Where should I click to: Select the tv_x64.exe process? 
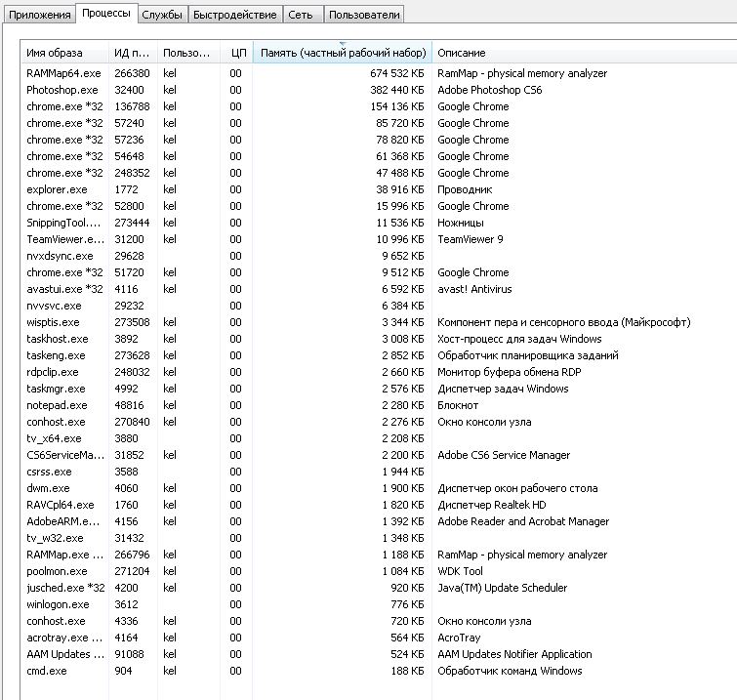[x=379, y=438]
